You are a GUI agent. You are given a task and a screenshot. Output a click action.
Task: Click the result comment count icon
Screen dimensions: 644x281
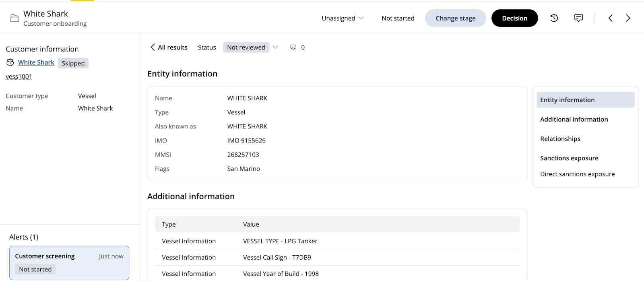293,48
